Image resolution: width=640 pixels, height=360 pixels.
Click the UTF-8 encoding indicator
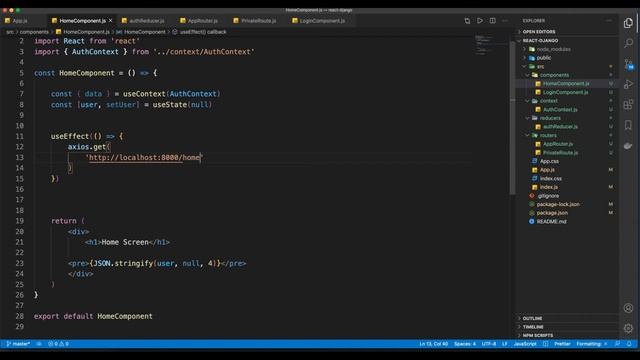pyautogui.click(x=489, y=344)
